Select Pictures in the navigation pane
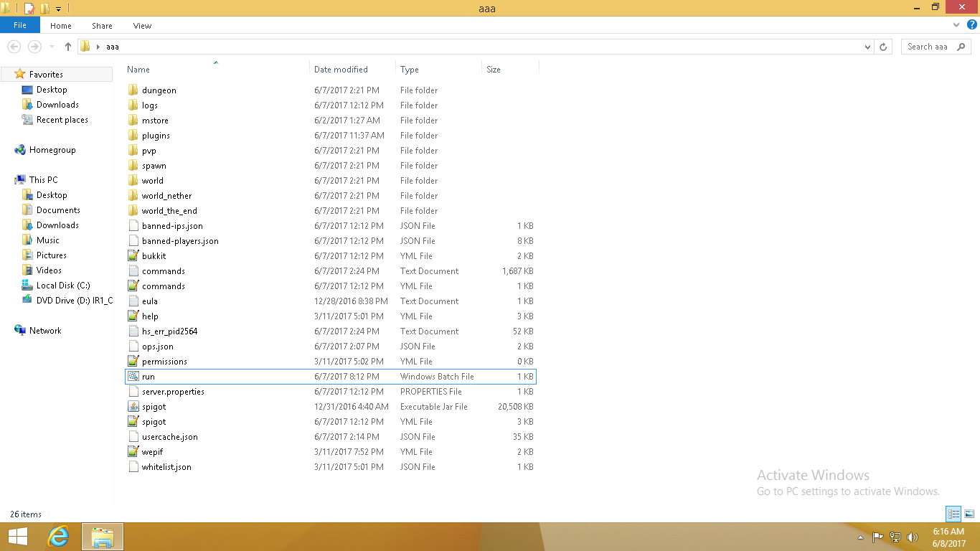 [52, 255]
